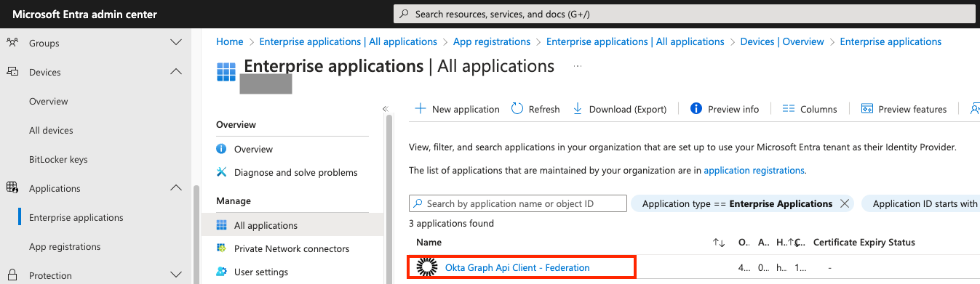Open Okta Graph Api Client - Federation

517,267
